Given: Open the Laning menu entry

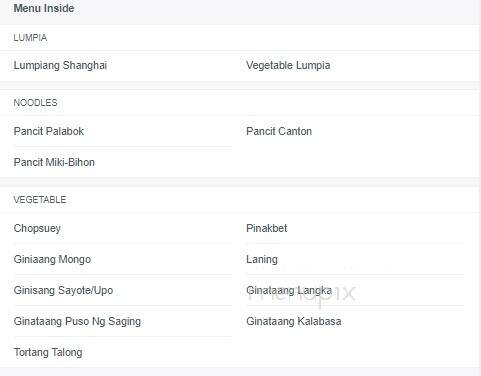Looking at the screenshot, I should tap(262, 259).
